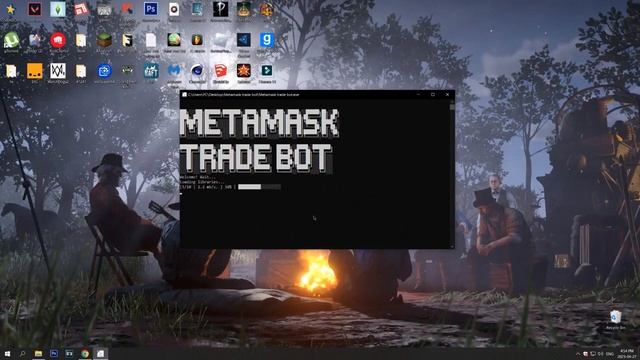Launch Adobe Photoshop from the desktop

coord(151,9)
